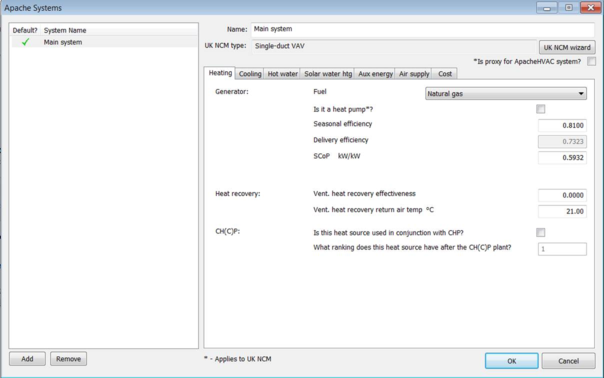
Task: Click the SCoP kW/kW value field
Action: [562, 158]
